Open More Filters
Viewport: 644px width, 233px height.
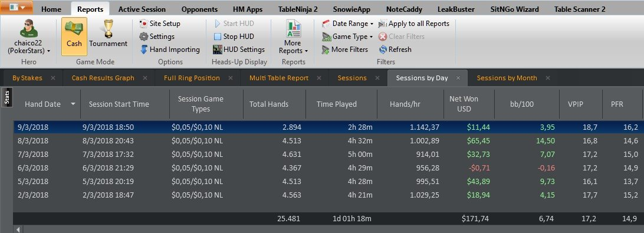pyautogui.click(x=344, y=50)
